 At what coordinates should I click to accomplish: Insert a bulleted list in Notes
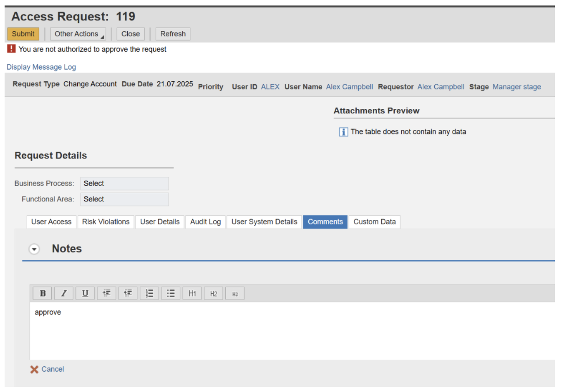click(x=171, y=293)
